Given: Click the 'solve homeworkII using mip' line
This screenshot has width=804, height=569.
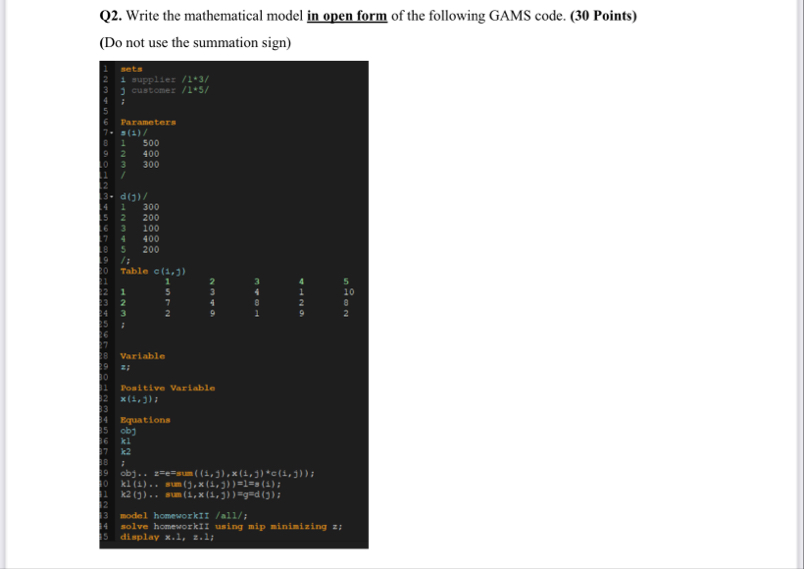Looking at the screenshot, I should tap(231, 526).
